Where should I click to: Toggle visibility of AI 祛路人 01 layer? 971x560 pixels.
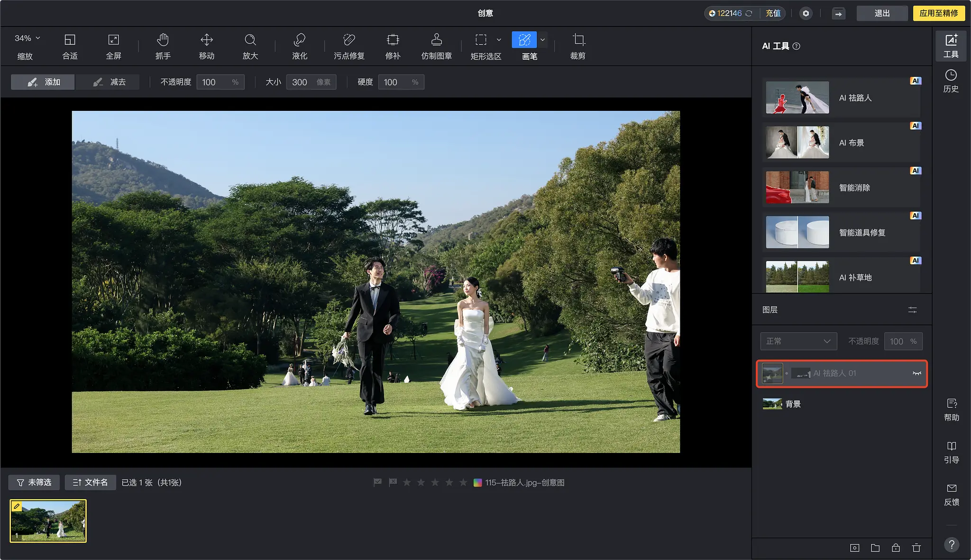(x=917, y=373)
